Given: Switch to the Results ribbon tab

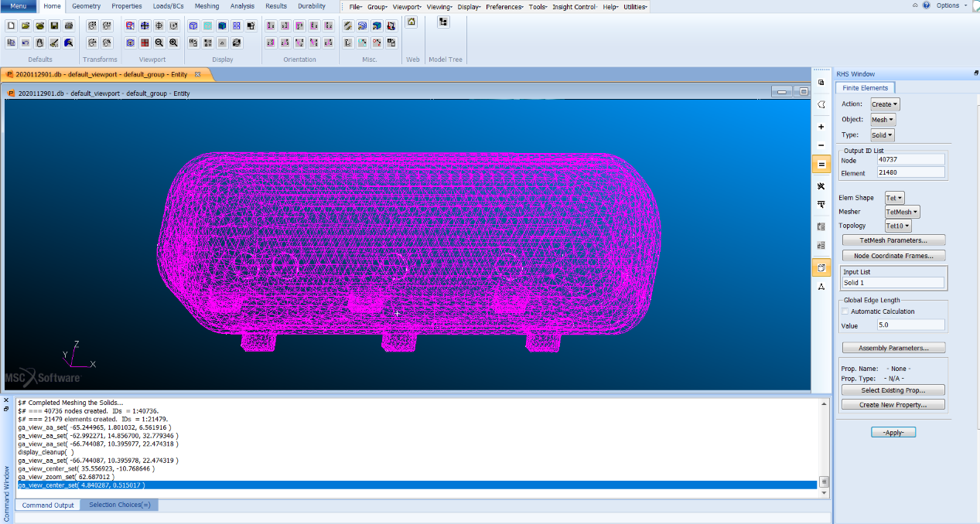Looking at the screenshot, I should (x=276, y=6).
